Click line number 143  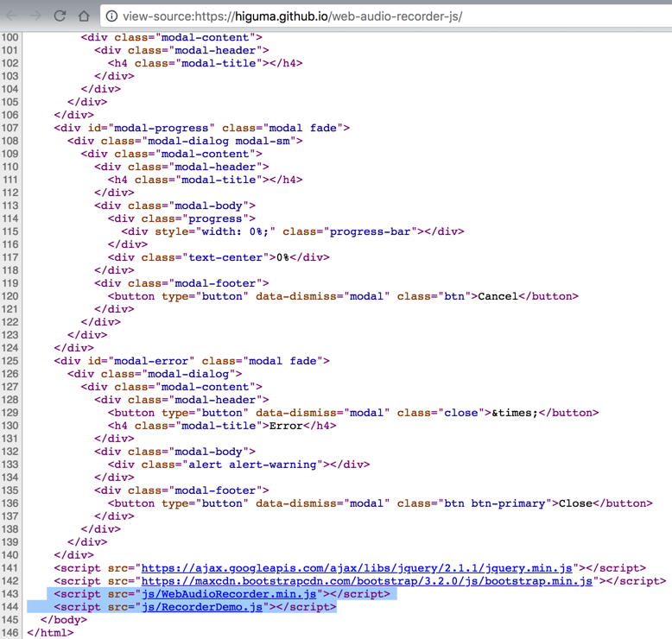[x=10, y=594]
